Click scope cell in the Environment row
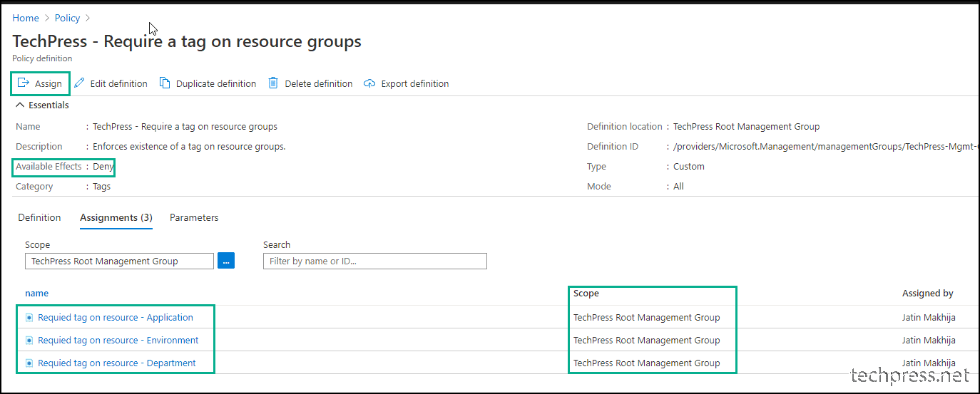The height and width of the screenshot is (394, 980). pos(647,341)
